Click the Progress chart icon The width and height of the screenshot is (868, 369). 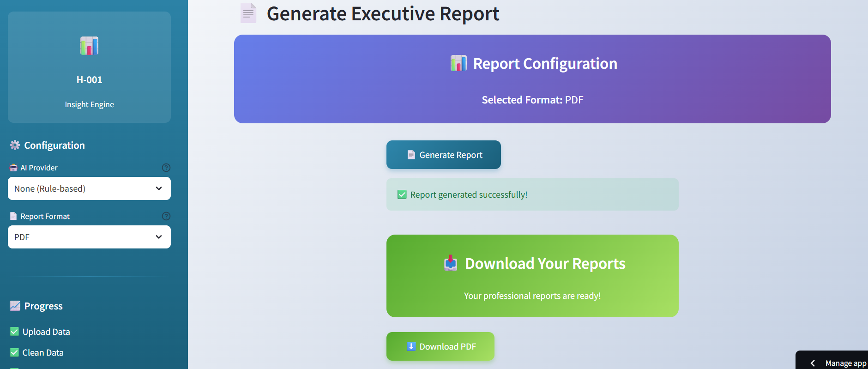point(15,306)
